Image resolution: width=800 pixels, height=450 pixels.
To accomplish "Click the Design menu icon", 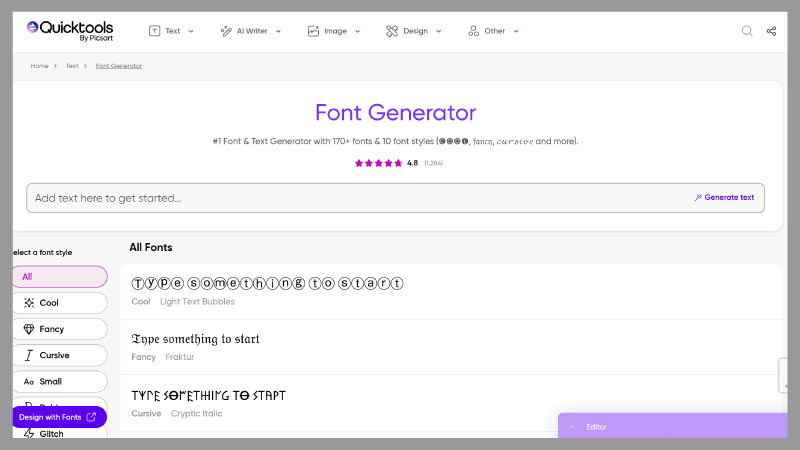I will (x=392, y=31).
